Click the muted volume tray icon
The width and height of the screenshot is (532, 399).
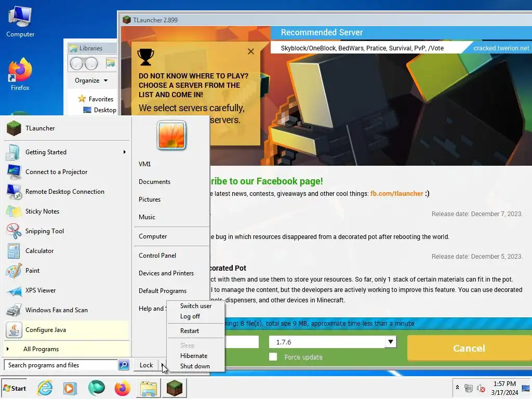(x=481, y=388)
